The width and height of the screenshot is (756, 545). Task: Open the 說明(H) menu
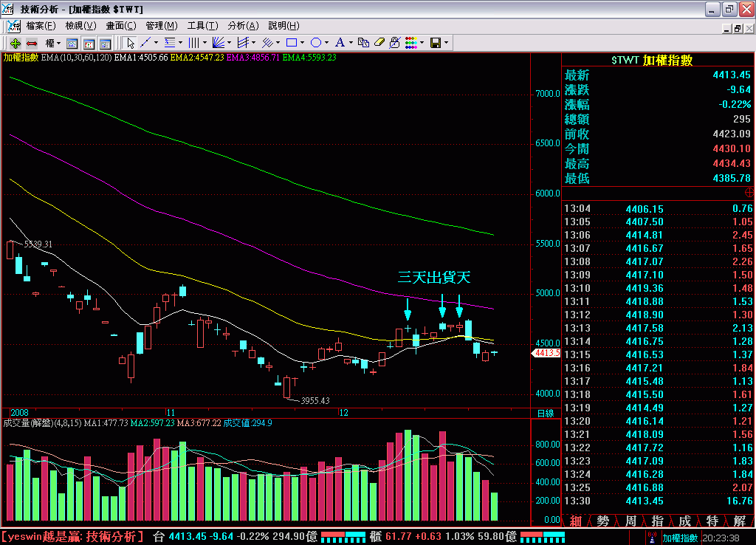click(283, 26)
